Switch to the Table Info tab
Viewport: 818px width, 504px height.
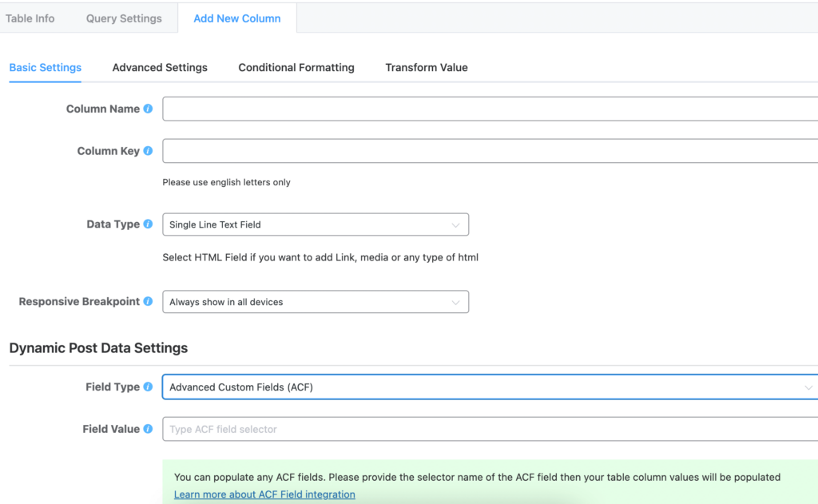[x=30, y=18]
